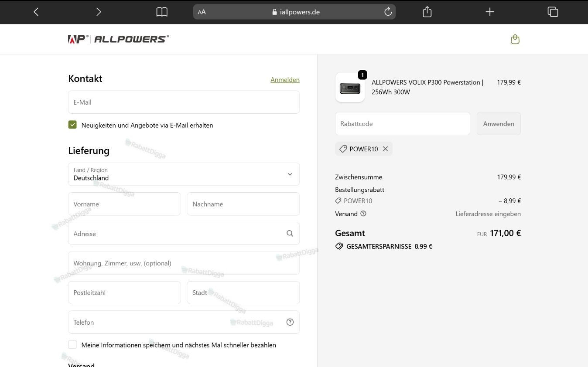Click the iallpowers.de address bar
This screenshot has width=588, height=367.
[294, 12]
